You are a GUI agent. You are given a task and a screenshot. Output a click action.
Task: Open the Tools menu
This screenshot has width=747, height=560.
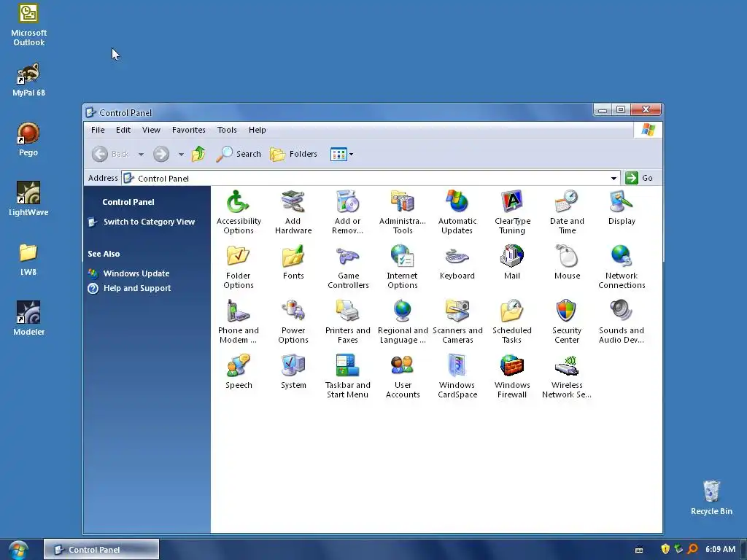click(x=227, y=130)
